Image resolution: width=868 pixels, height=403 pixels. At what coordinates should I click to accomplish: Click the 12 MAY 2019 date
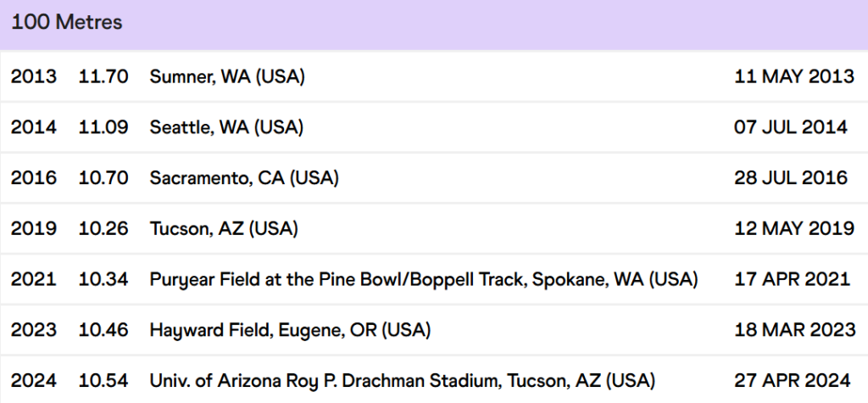pyautogui.click(x=794, y=228)
